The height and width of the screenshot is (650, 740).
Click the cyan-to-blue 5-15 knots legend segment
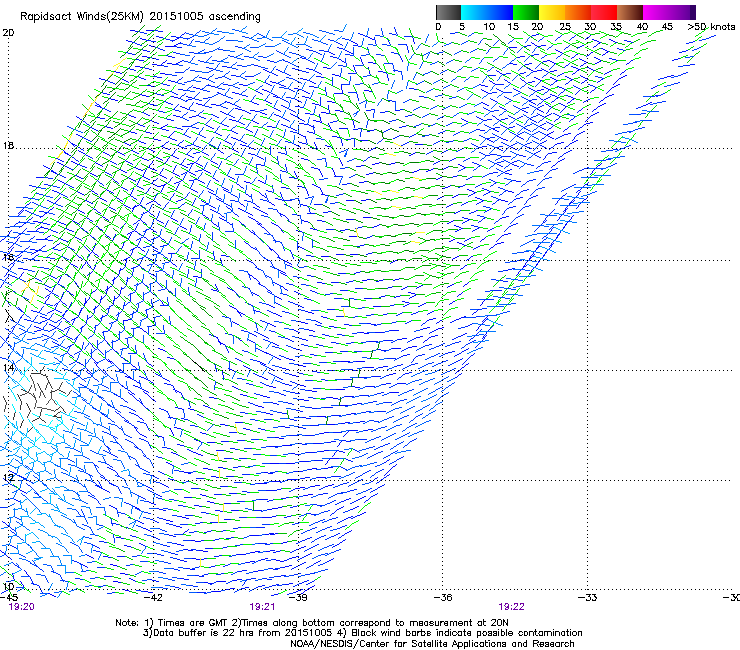click(487, 12)
